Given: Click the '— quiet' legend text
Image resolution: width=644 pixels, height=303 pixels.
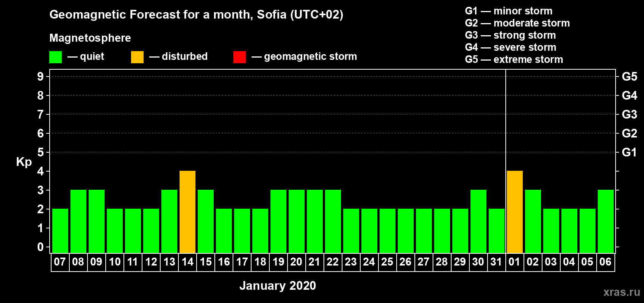Looking at the screenshot, I should coord(86,57).
